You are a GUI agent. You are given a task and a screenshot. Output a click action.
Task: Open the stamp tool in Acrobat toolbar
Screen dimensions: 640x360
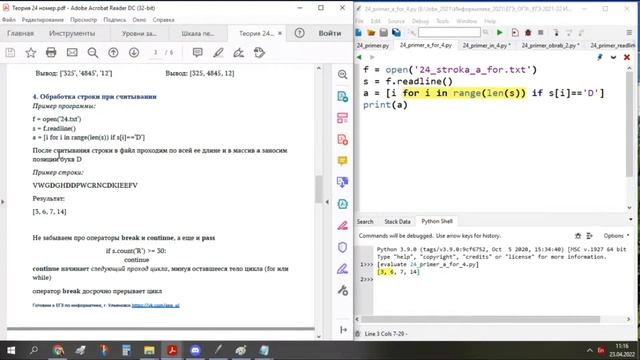(259, 52)
